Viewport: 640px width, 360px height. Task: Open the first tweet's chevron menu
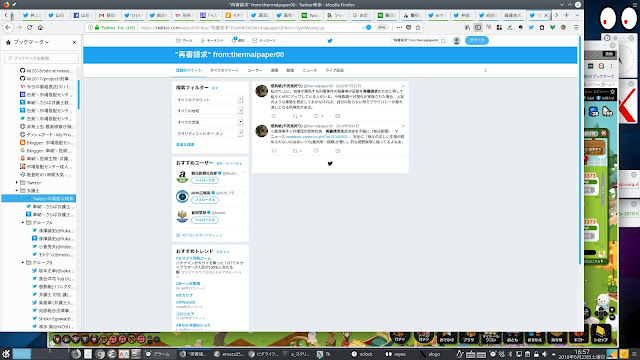click(x=403, y=86)
